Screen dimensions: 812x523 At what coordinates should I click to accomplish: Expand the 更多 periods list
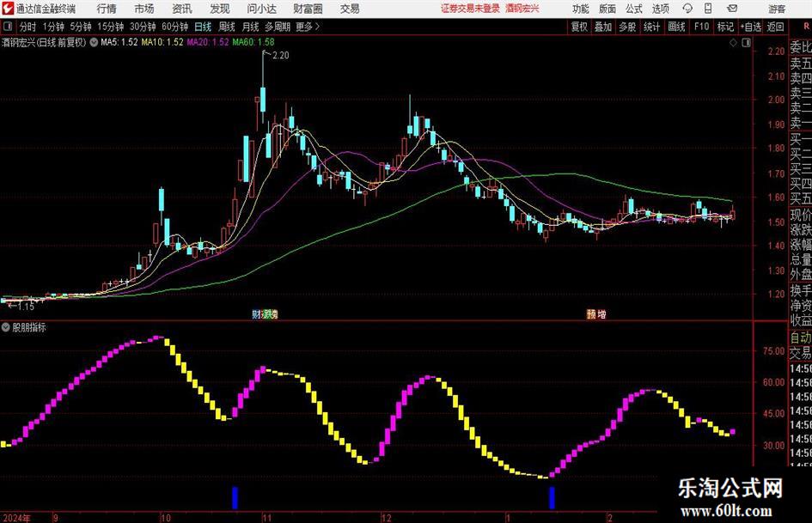click(x=308, y=27)
